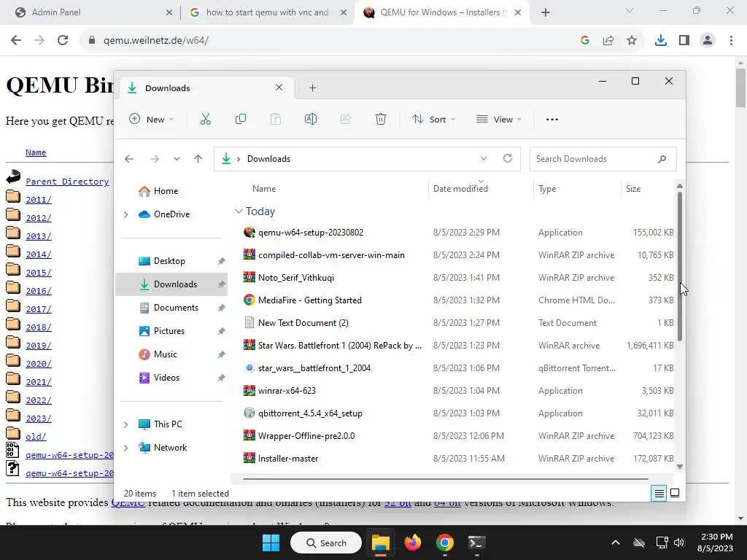The image size is (747, 560).
Task: Open Parent Directory link on webpage
Action: click(x=67, y=182)
